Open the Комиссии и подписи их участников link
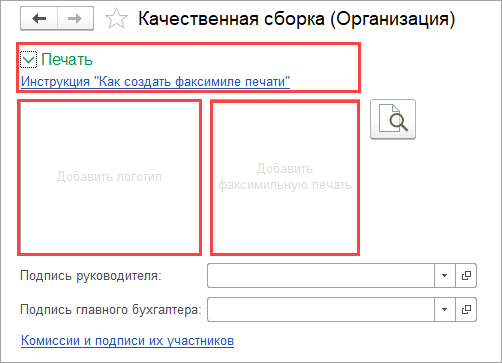Screen dimensions: 502x363 127,341
